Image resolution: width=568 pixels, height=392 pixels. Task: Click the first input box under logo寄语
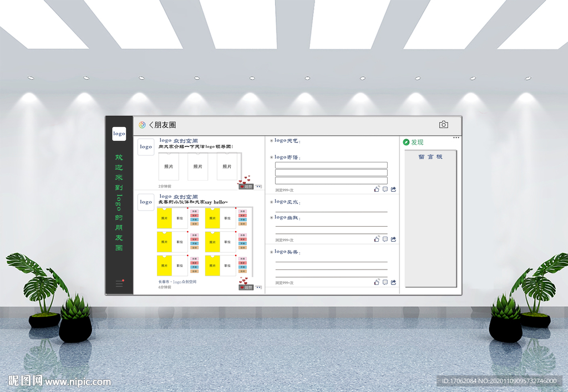click(x=331, y=165)
